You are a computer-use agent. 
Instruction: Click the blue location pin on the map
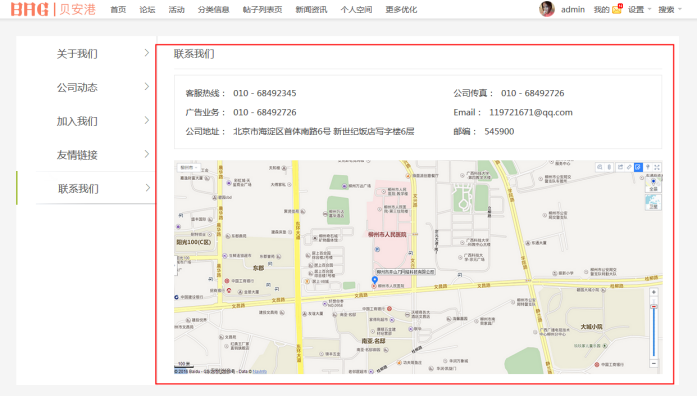pyautogui.click(x=375, y=280)
